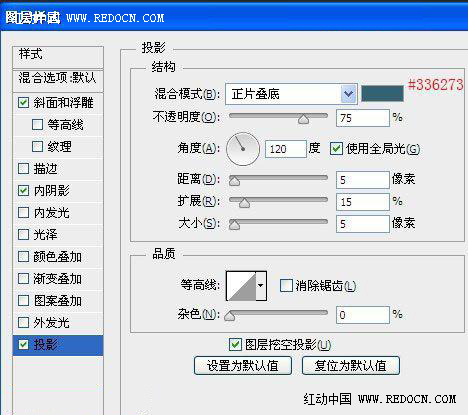The height and width of the screenshot is (415, 468).
Task: Toggle the 内阴影 checkbox
Action: coord(23,191)
